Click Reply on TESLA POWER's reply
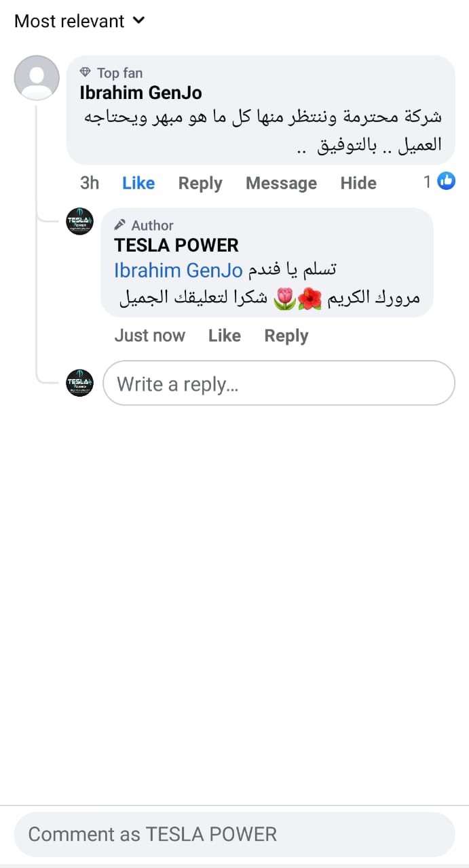Screen dimensions: 469x868 point(286,335)
